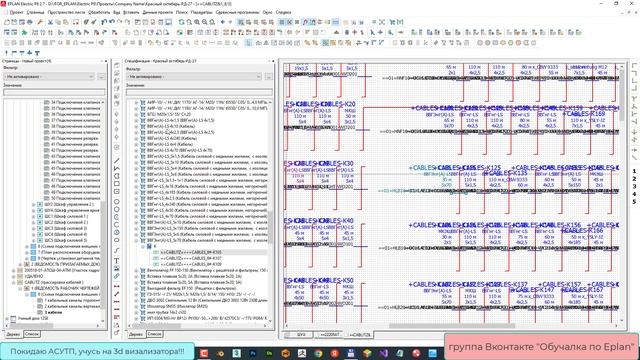Select the red linear dimension tool
The width and height of the screenshot is (640, 360).
(117, 286)
